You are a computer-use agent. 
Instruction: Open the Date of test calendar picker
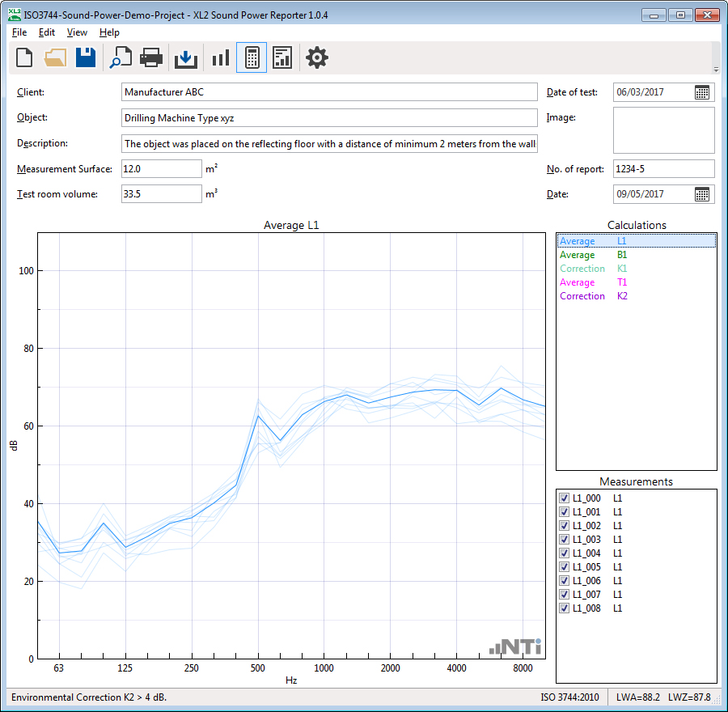click(x=702, y=92)
